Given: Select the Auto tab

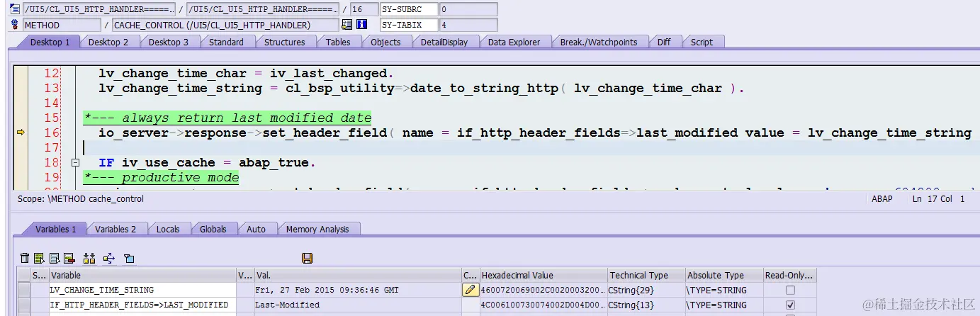Looking at the screenshot, I should [x=256, y=229].
